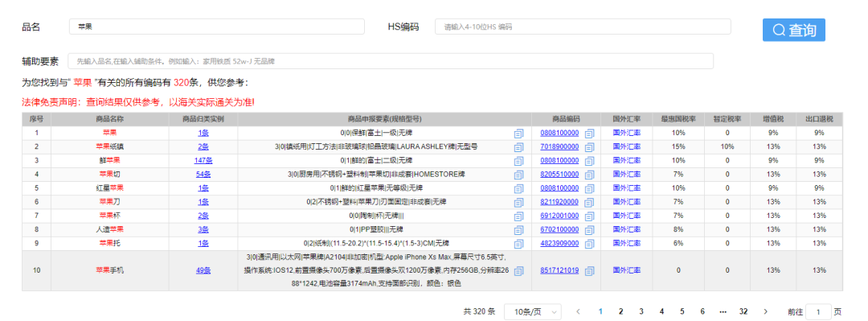The height and width of the screenshot is (321, 868).
Task: Click product name cell 苹果手机
Action: point(109,271)
